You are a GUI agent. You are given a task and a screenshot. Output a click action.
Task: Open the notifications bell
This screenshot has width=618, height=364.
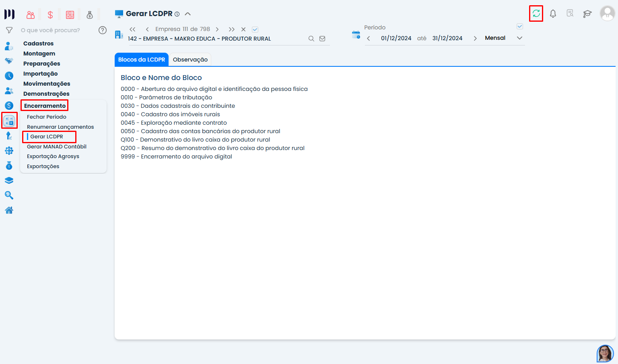click(x=553, y=14)
